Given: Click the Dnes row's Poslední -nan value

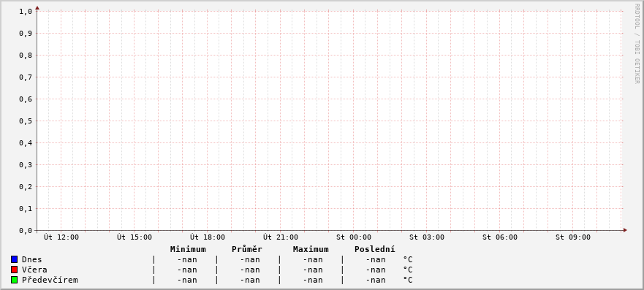Looking at the screenshot, I should click(376, 259).
